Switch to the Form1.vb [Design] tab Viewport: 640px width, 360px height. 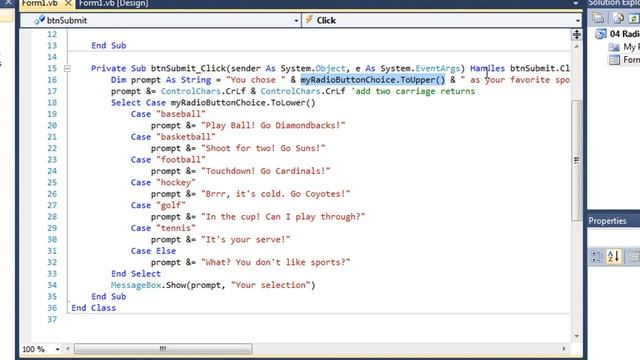click(113, 3)
